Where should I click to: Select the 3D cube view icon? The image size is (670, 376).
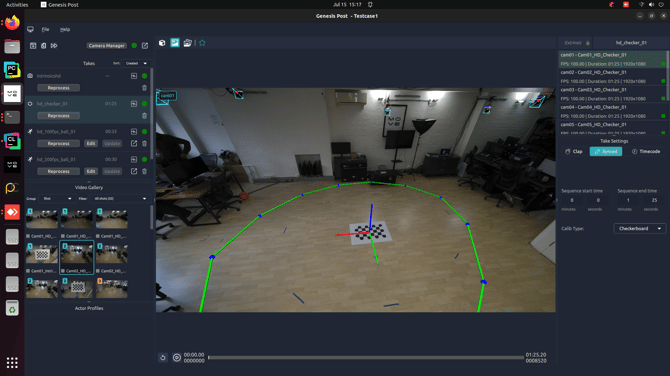[x=162, y=43]
